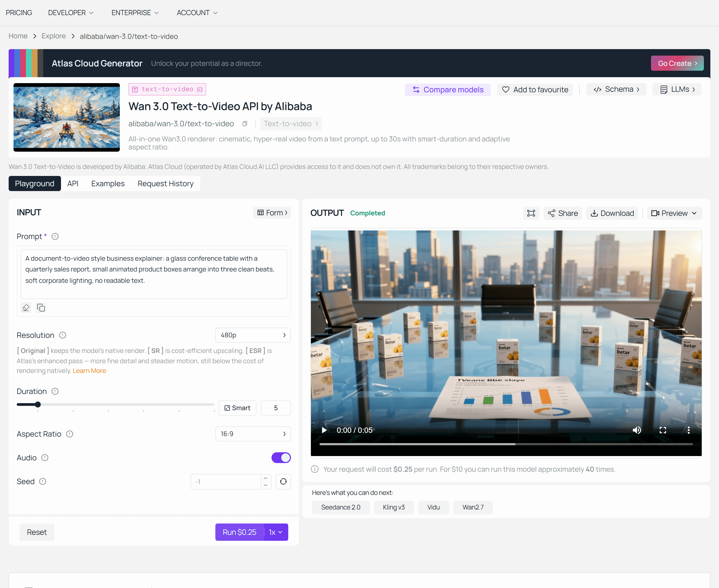Click the Duration slider handle
Image resolution: width=719 pixels, height=588 pixels.
[x=38, y=405]
